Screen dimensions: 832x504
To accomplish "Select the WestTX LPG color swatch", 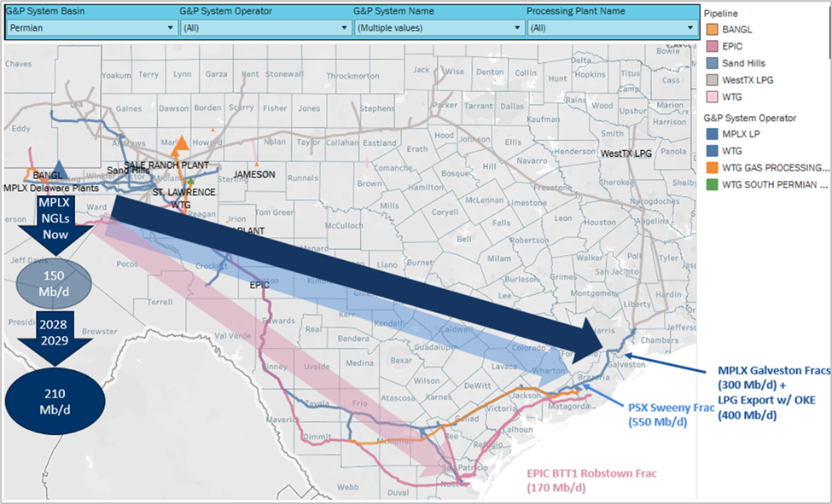I will 712,80.
